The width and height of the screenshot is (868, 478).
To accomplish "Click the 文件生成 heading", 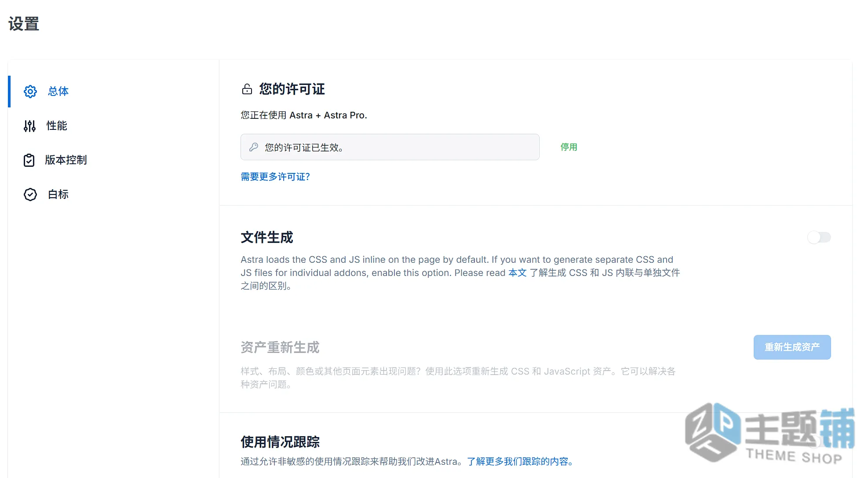I will click(x=267, y=238).
